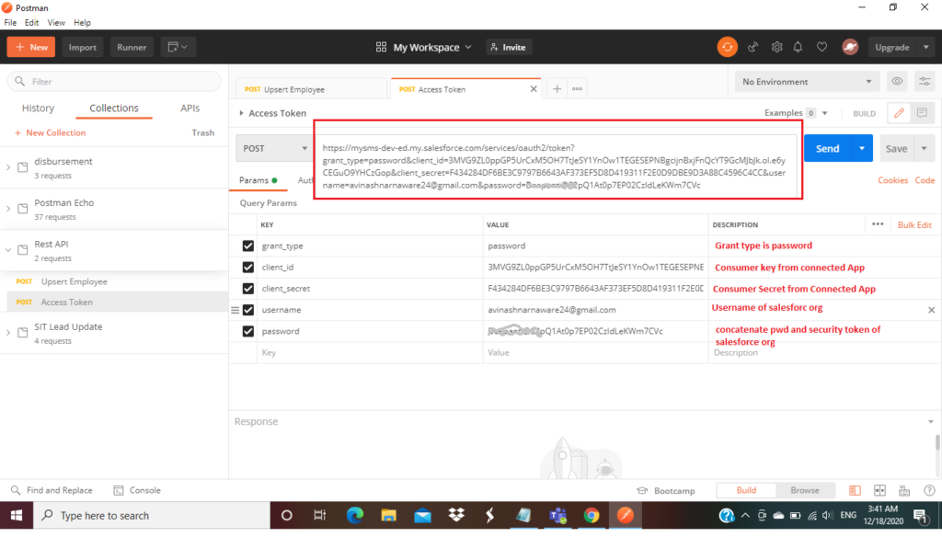Viewport: 942px width, 560px height.
Task: Click the collections Filter search box
Action: pyautogui.click(x=114, y=81)
